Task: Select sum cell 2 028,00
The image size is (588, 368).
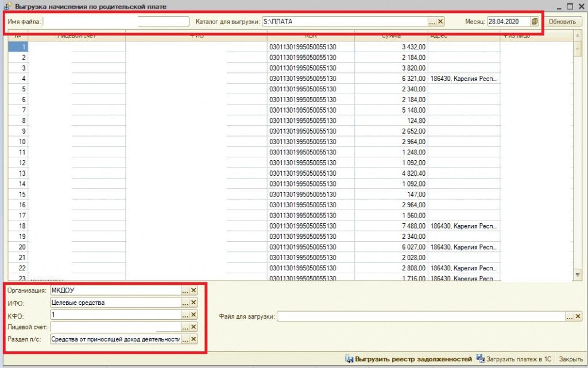Action: 391,257
